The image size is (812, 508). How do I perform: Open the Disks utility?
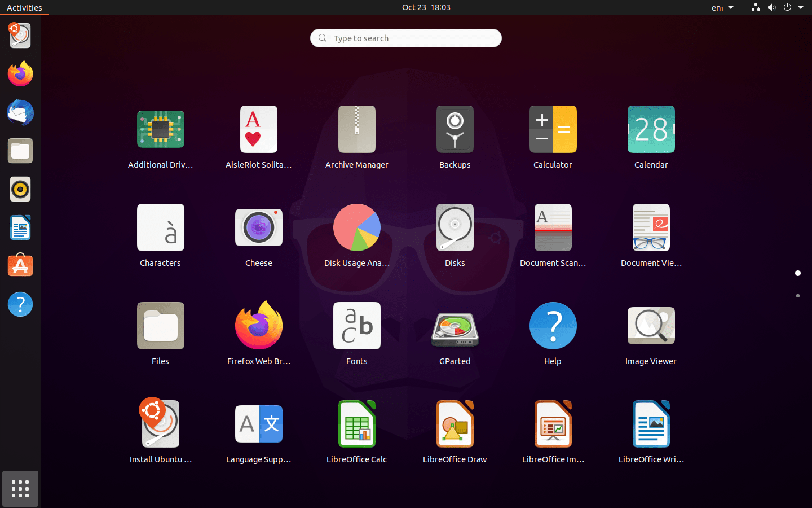pyautogui.click(x=455, y=227)
